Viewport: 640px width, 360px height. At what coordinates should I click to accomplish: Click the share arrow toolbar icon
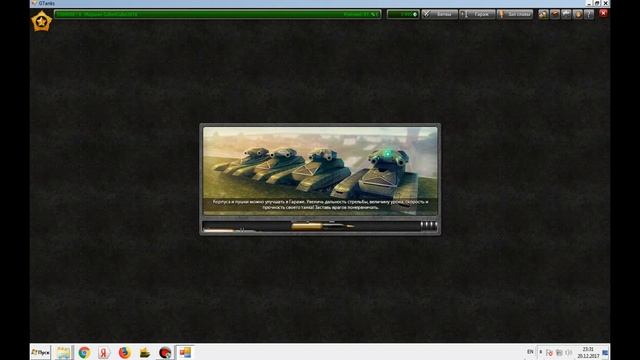click(x=566, y=14)
